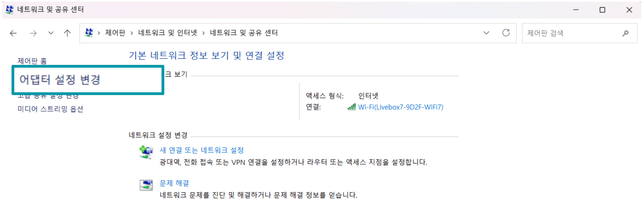Click the troubleshoot problems icon
This screenshot has height=221, width=644.
(x=146, y=185)
